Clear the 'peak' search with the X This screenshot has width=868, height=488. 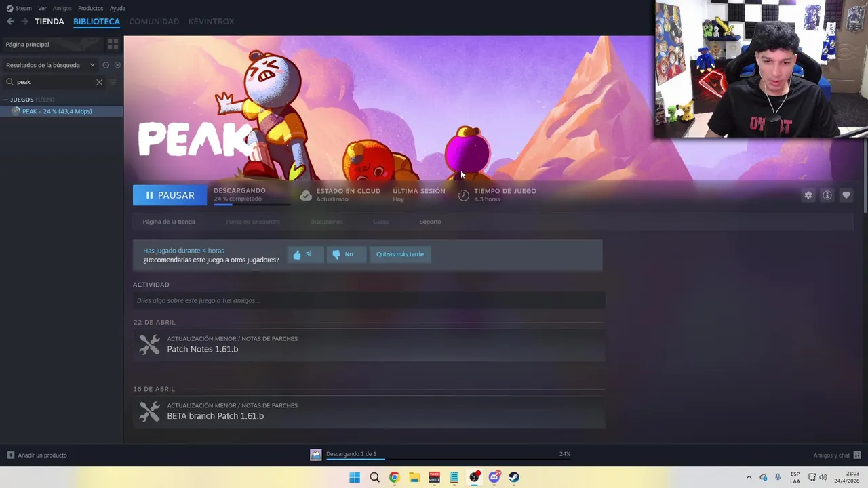(99, 82)
